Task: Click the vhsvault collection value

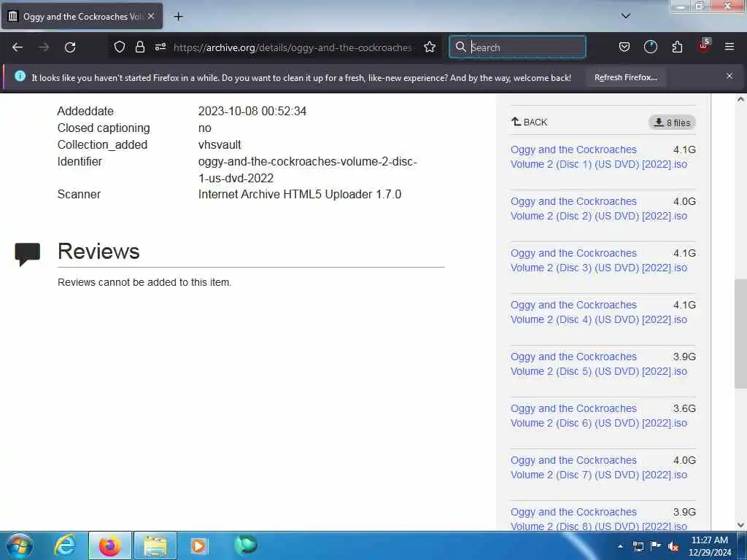Action: [x=220, y=144]
